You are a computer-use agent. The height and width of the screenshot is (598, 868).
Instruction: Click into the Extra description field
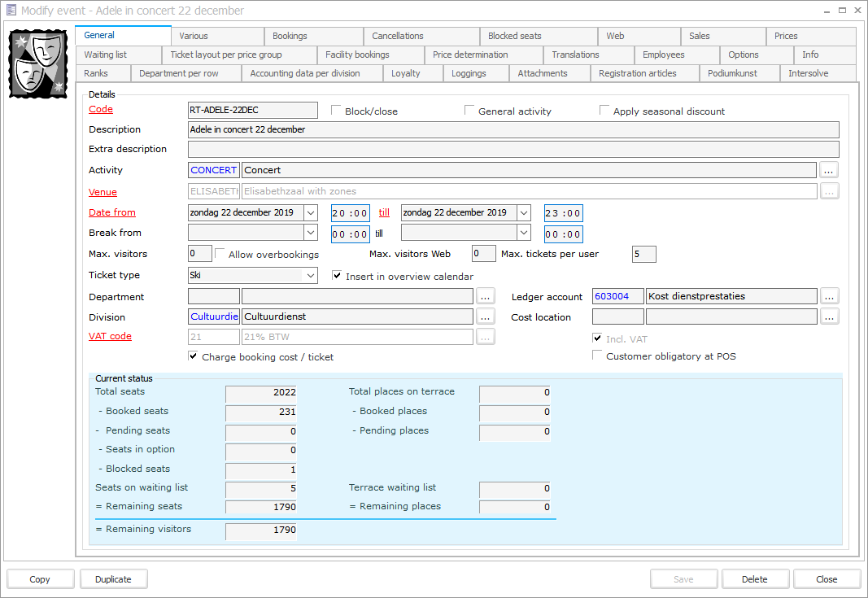[513, 149]
